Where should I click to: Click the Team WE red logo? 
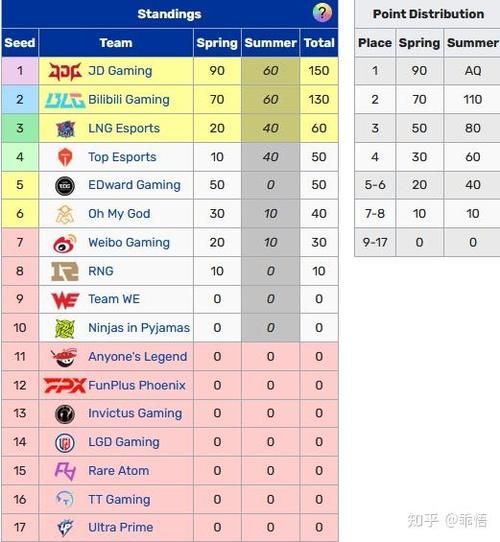tap(65, 300)
